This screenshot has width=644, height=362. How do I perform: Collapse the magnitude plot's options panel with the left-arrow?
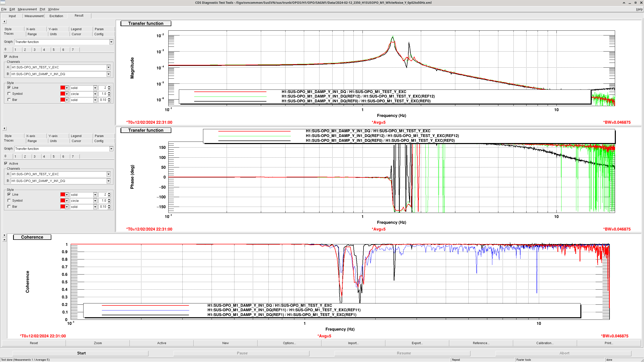point(4,22)
